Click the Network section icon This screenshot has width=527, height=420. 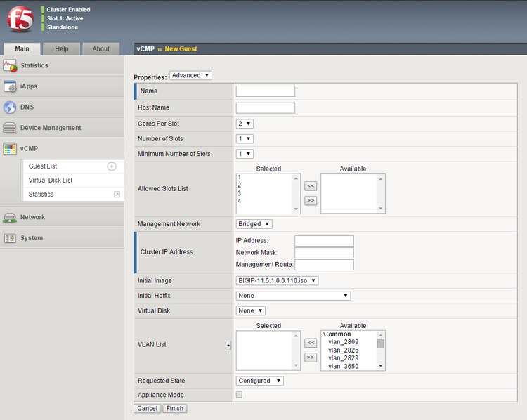[10, 217]
